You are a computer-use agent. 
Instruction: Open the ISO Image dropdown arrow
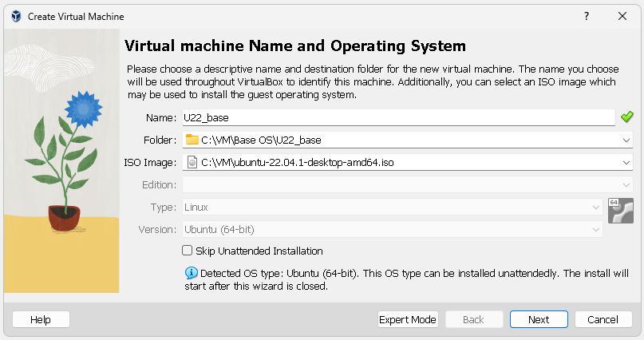[626, 163]
